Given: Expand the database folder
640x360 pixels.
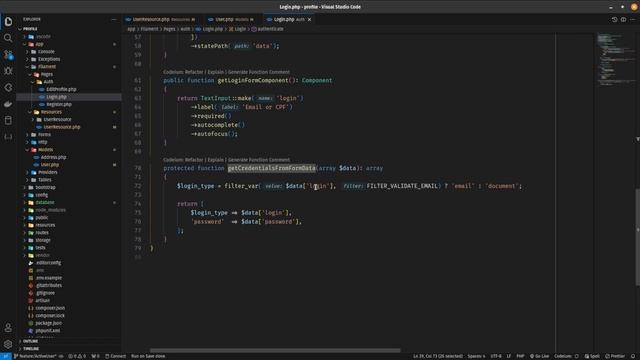Looking at the screenshot, I should click(x=45, y=202).
